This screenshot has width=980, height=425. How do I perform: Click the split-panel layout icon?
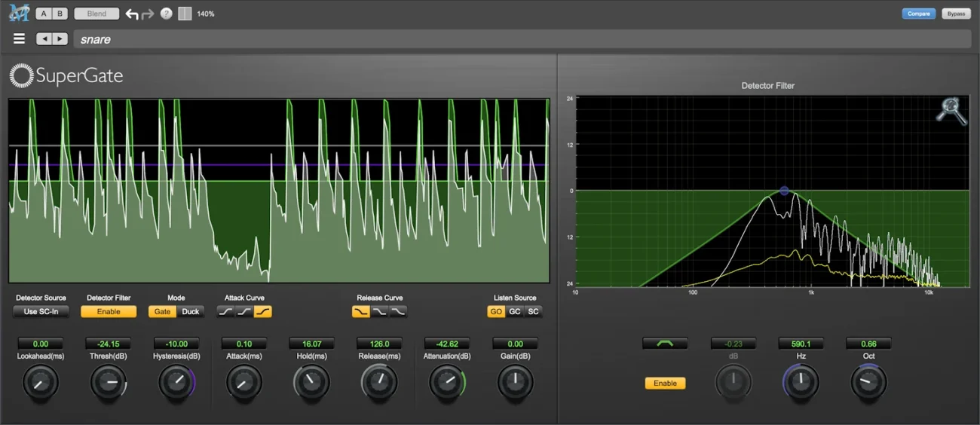click(185, 14)
